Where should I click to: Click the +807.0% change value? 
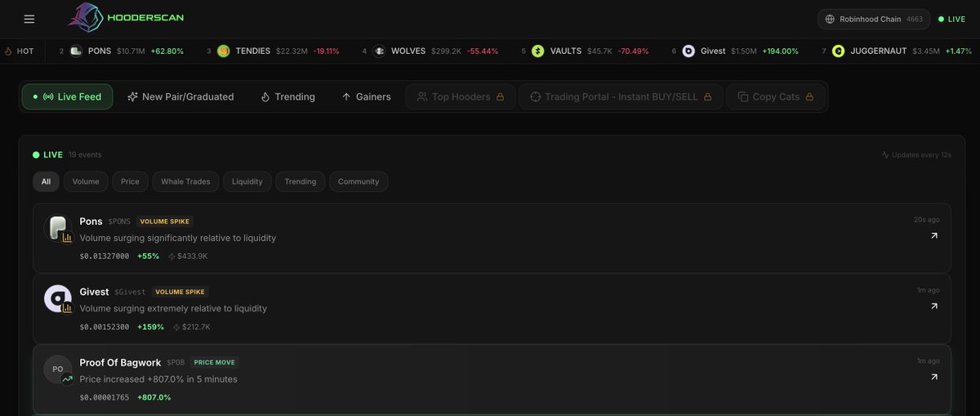tap(154, 397)
